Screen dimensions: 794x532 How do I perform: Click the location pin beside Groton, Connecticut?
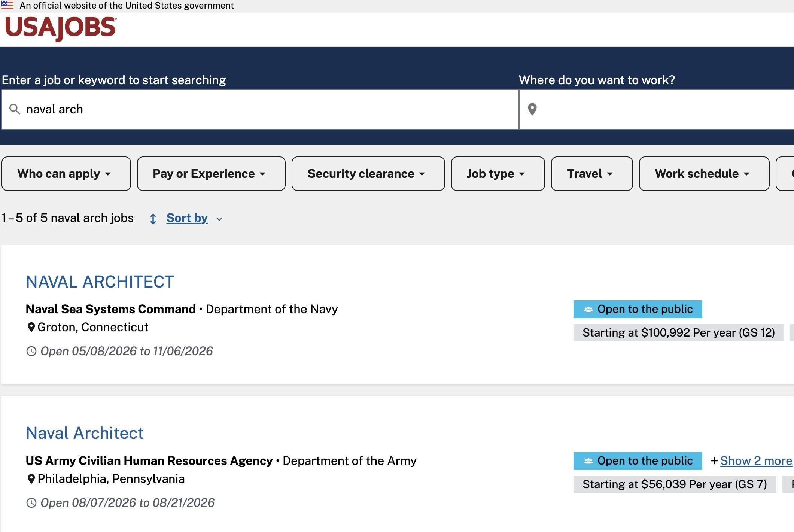click(31, 328)
